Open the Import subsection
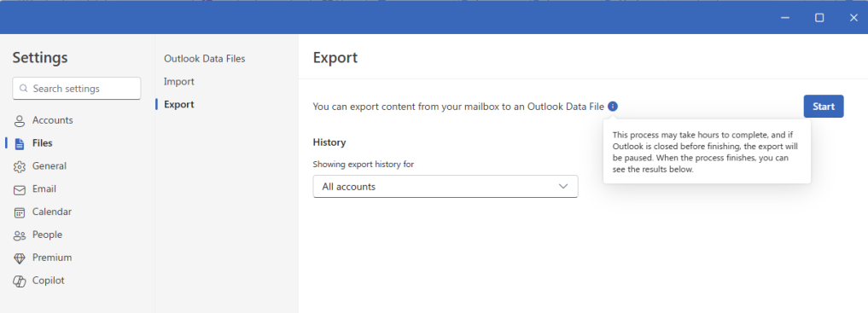868x313 pixels. coord(178,82)
